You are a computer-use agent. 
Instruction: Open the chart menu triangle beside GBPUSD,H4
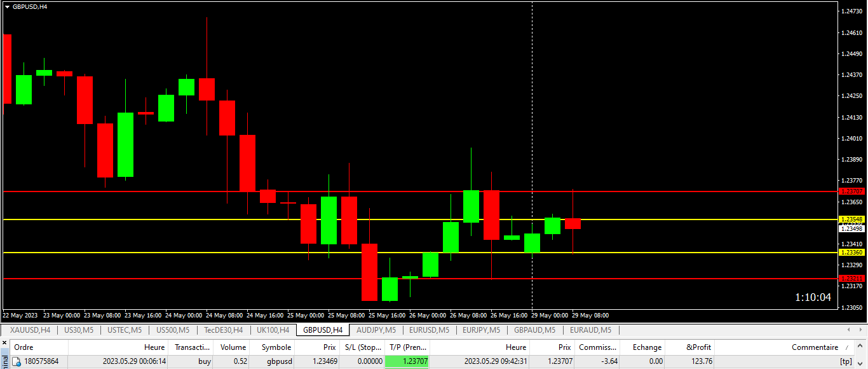[x=7, y=6]
